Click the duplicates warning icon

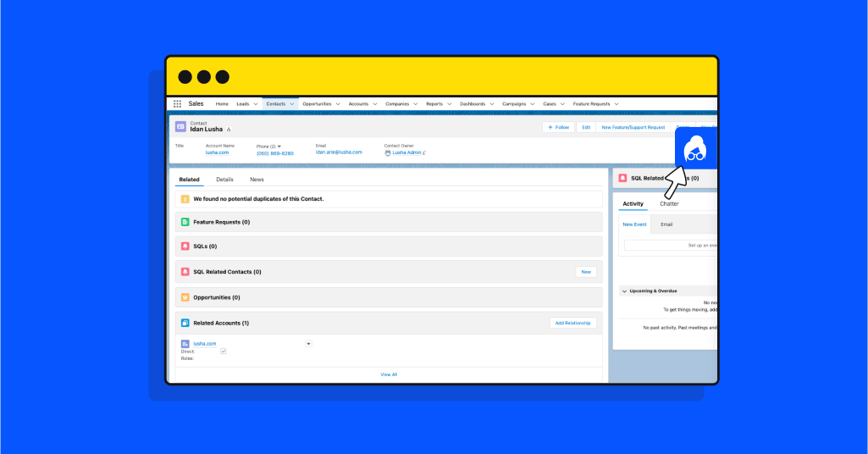tap(185, 199)
